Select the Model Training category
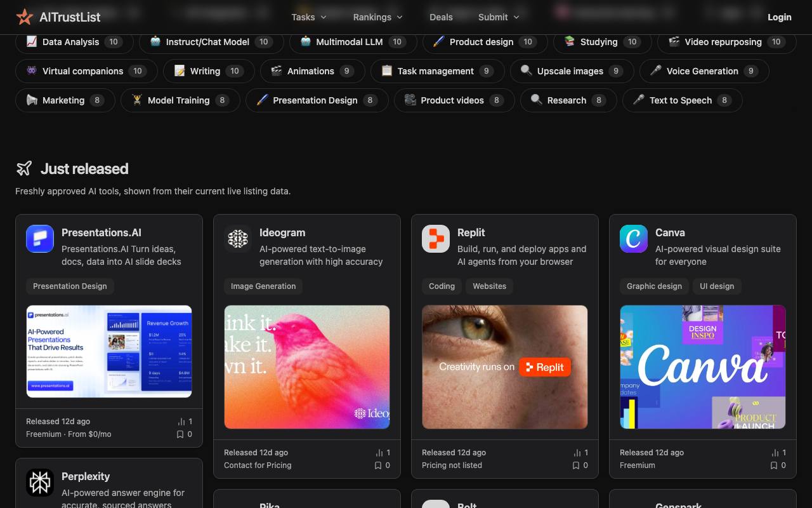The image size is (812, 508). 180,100
